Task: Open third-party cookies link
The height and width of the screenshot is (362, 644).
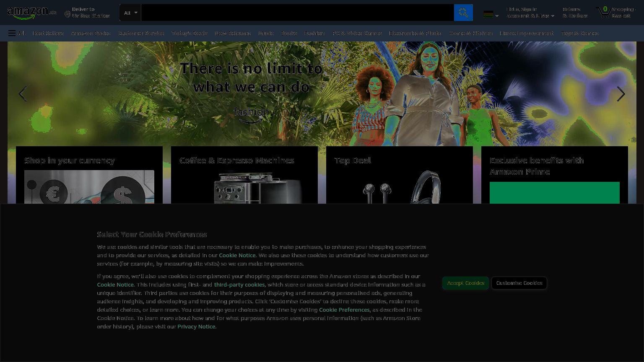Action: [x=239, y=284]
